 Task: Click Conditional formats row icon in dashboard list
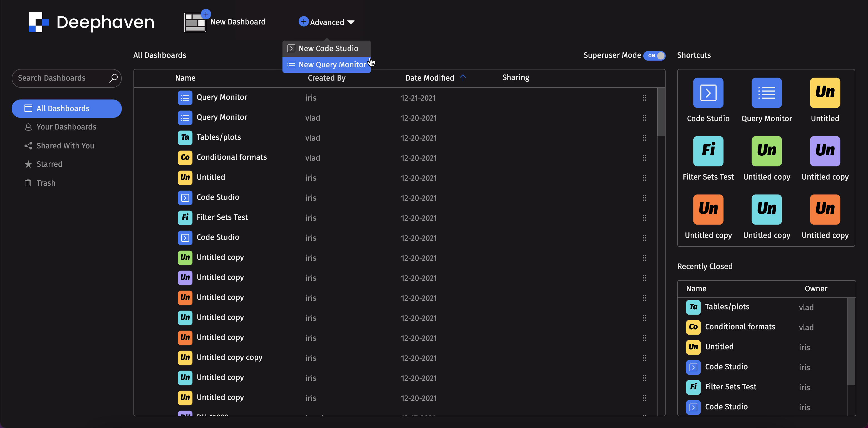[x=185, y=158]
